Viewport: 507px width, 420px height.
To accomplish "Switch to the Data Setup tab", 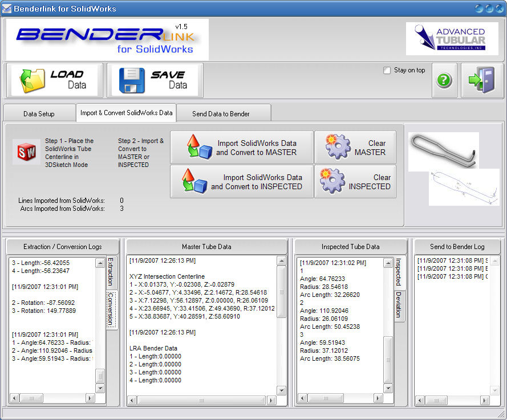I will pyautogui.click(x=39, y=113).
